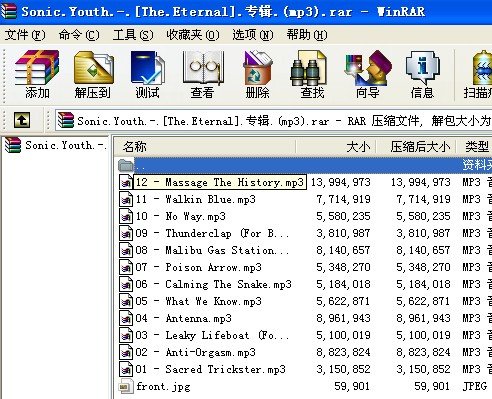Image resolution: width=492 pixels, height=399 pixels.
Task: Open the 选项(N) menu
Action: click(253, 35)
